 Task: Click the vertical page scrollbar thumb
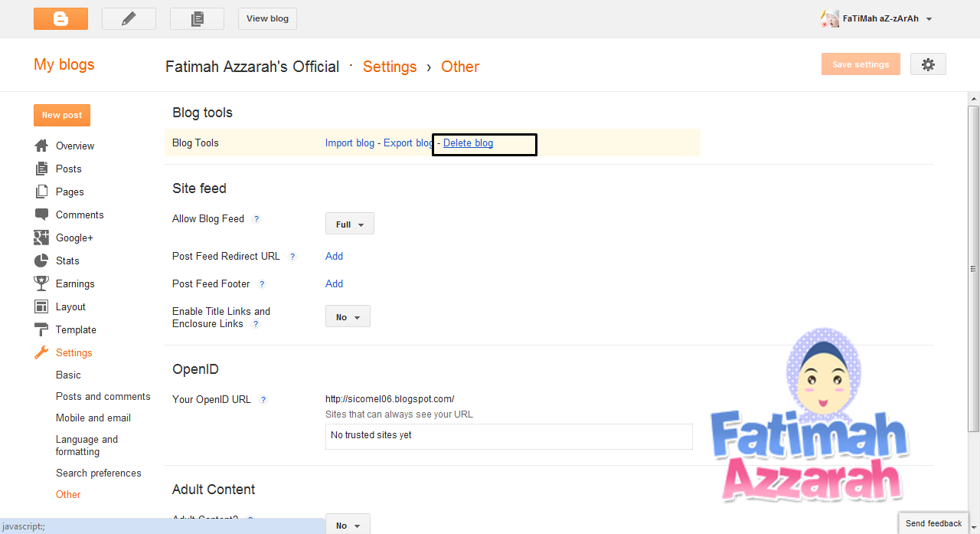973,268
